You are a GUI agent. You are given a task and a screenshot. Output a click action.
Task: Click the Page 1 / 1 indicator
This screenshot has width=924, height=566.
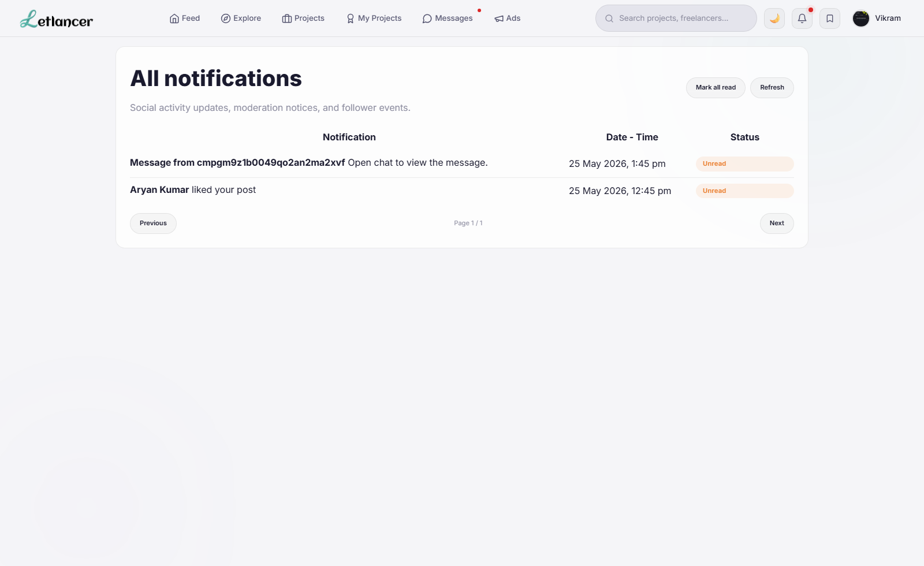click(468, 224)
